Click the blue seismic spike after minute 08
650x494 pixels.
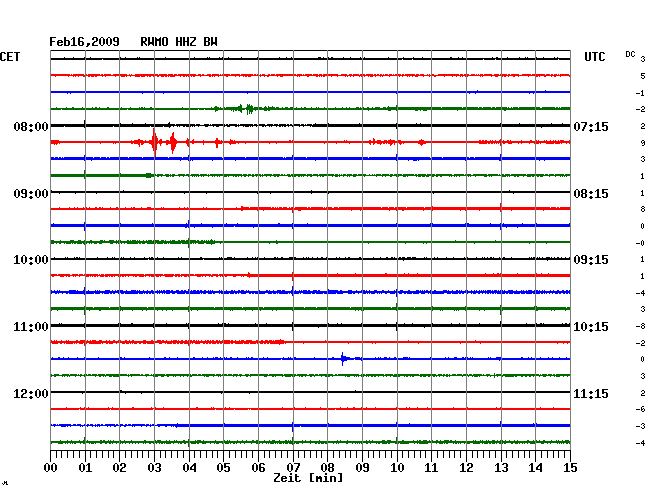coord(343,358)
